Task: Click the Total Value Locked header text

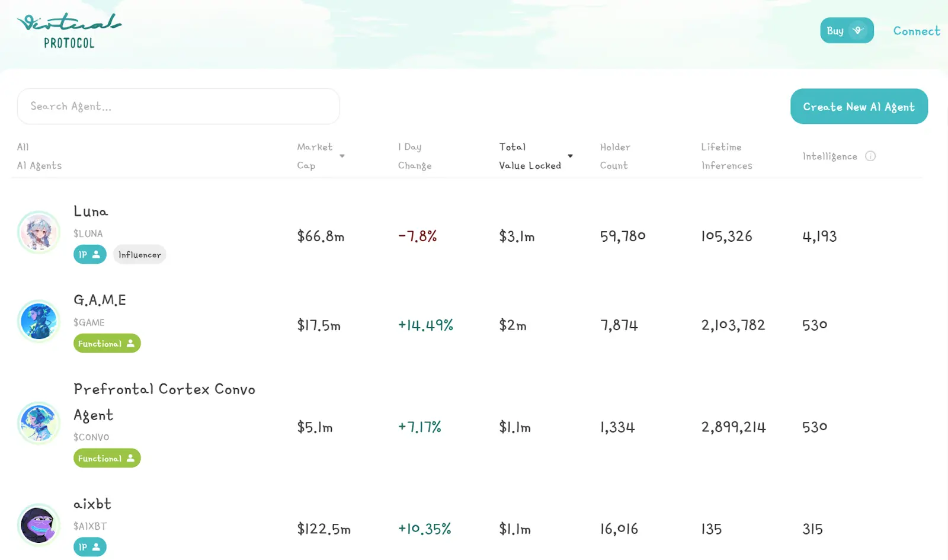Action: [530, 156]
